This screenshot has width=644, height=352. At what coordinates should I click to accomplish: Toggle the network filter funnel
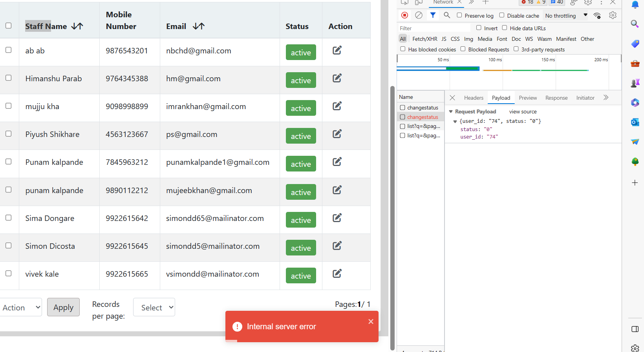pyautogui.click(x=433, y=15)
